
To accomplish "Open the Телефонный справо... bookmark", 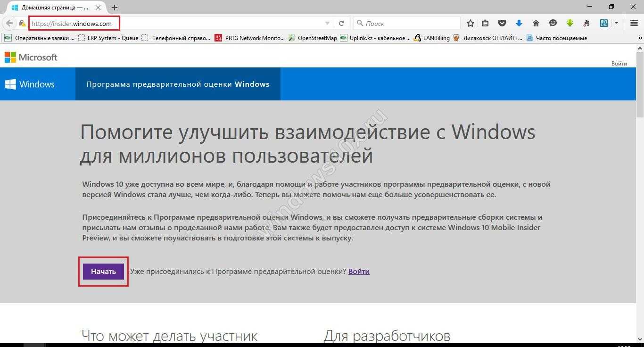I will pyautogui.click(x=176, y=38).
